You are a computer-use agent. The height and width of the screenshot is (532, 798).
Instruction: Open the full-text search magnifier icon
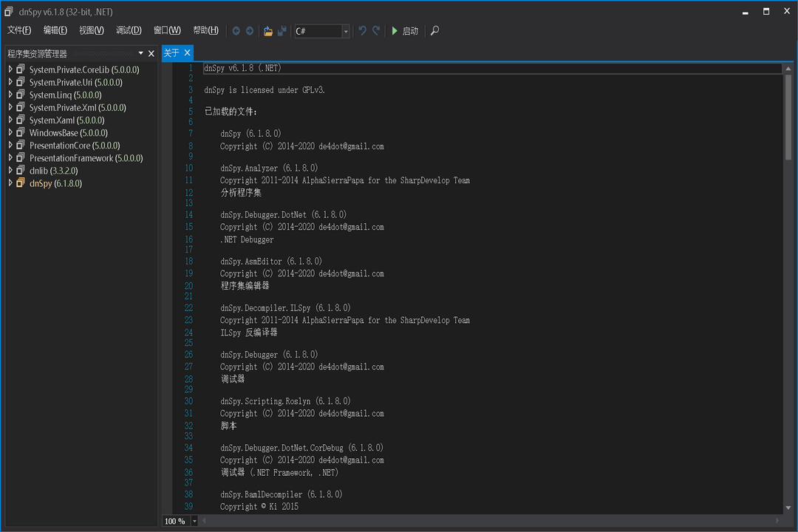pyautogui.click(x=434, y=30)
